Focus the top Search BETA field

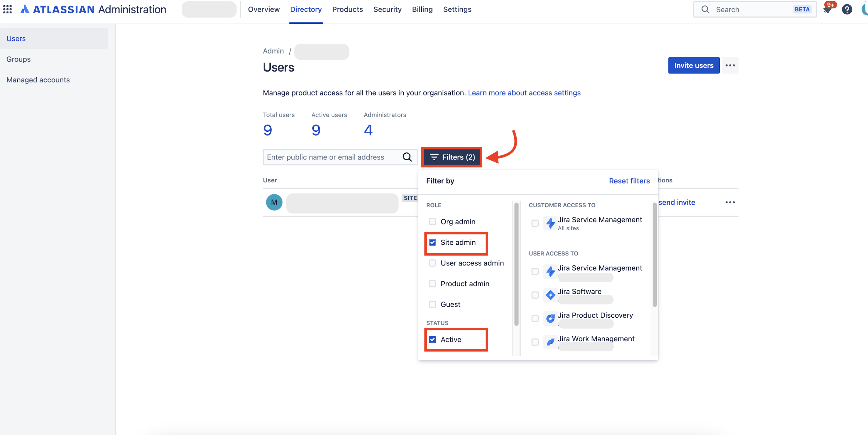click(755, 9)
